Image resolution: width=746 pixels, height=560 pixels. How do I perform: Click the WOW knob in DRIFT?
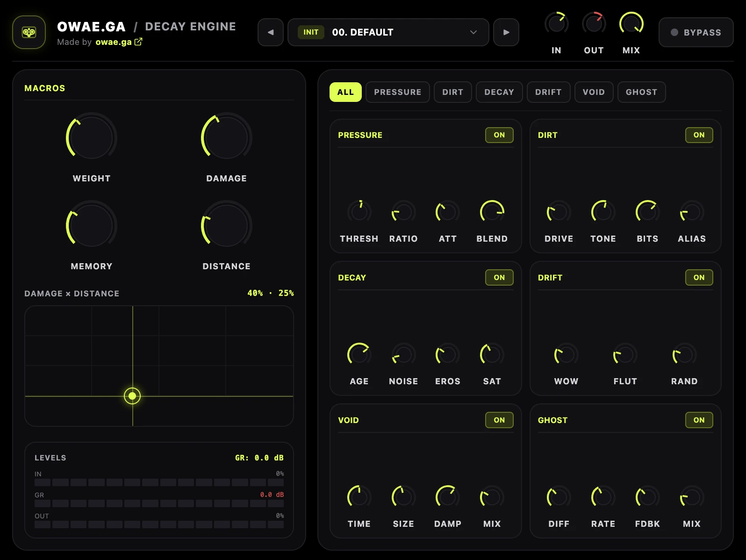566,355
